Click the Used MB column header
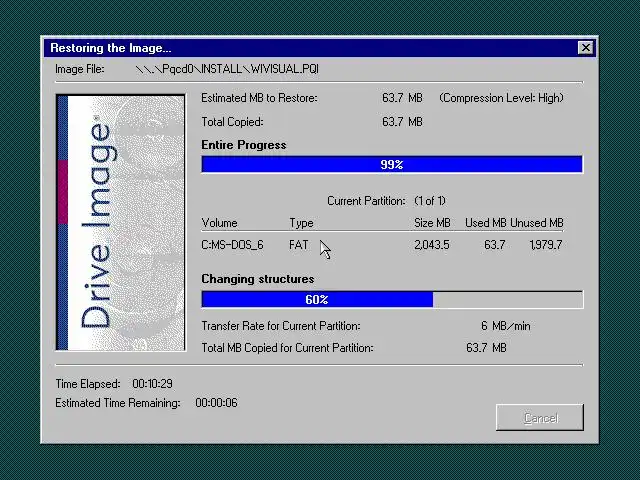The height and width of the screenshot is (480, 640). click(x=485, y=223)
